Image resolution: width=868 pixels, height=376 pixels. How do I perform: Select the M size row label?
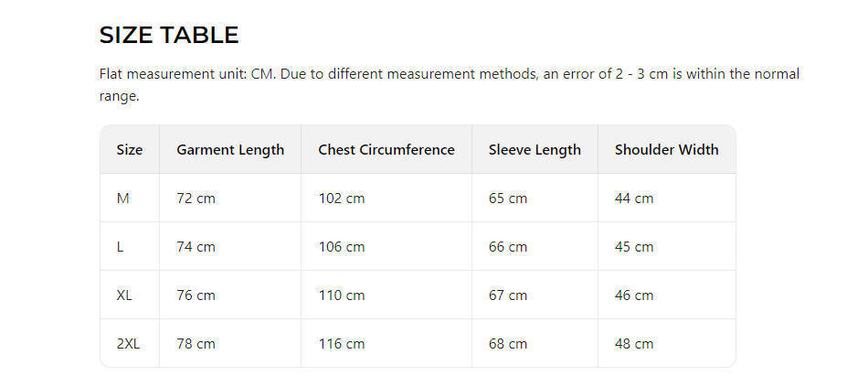123,199
